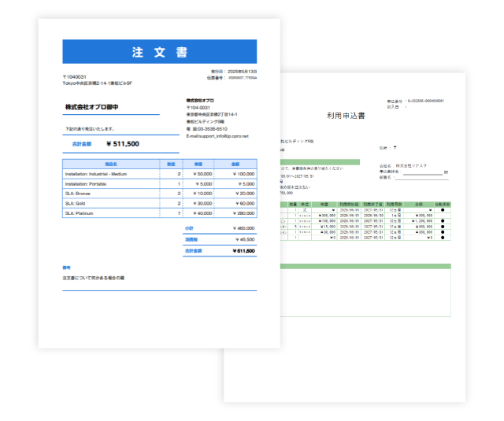Click the Installation: Industrial - Medium row name
This screenshot has width=504, height=421.
point(96,174)
